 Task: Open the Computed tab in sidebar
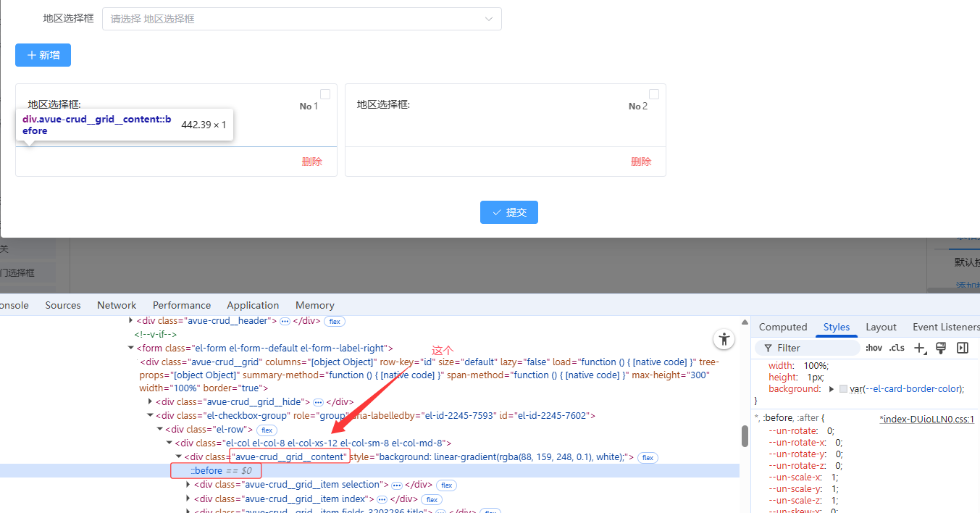782,327
